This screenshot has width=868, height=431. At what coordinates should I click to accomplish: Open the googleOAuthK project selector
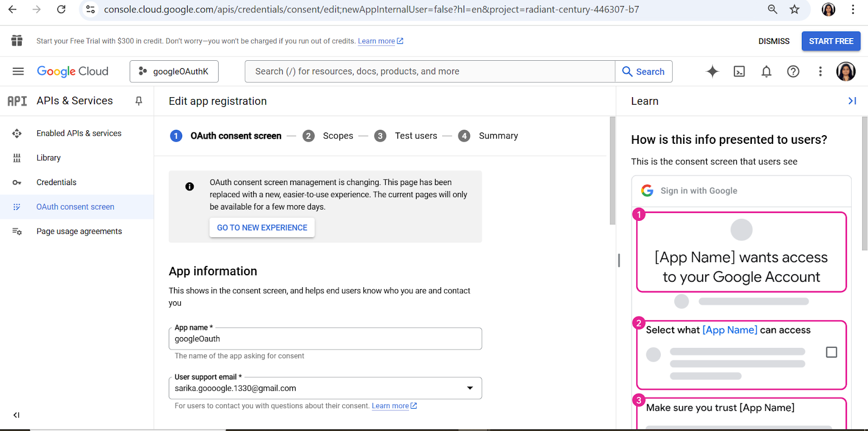(174, 71)
